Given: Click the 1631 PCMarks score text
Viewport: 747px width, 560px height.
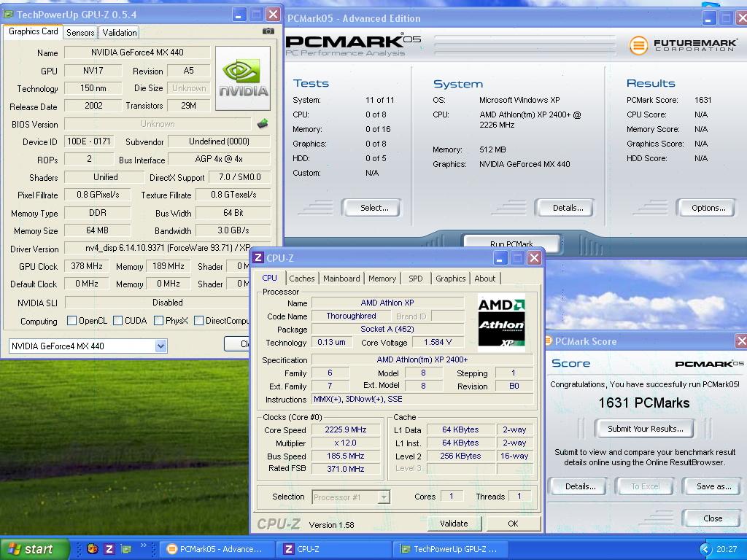Looking at the screenshot, I should click(643, 402).
